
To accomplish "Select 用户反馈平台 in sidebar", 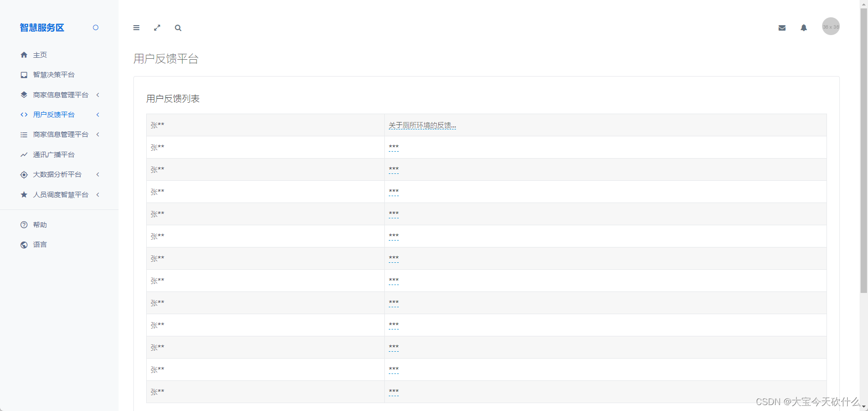I will 54,115.
